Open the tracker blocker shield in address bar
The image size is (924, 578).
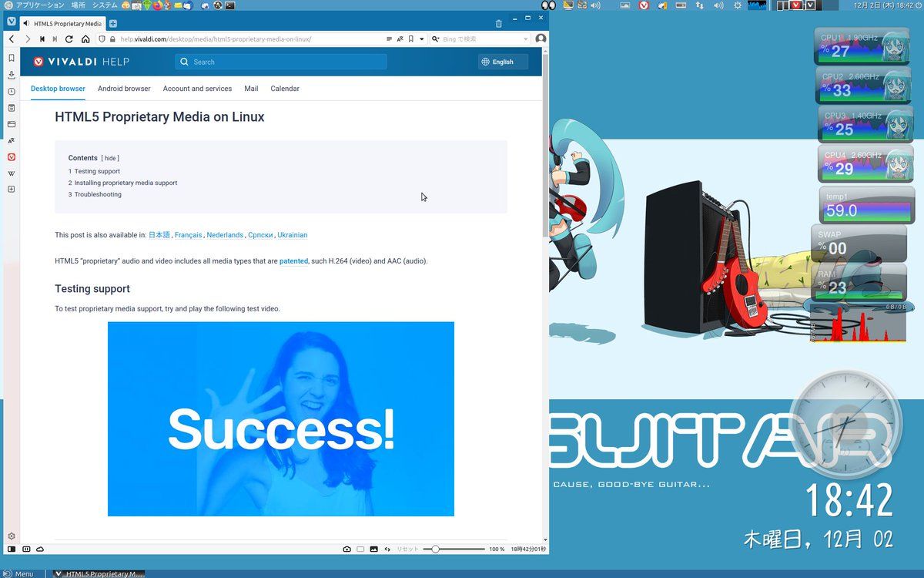(102, 39)
